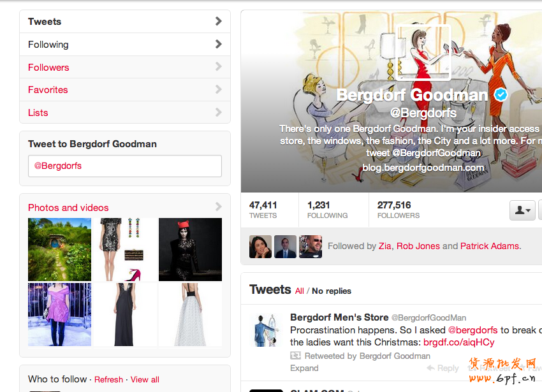
Task: Open the green hobbit garden photo thumbnail
Action: [x=60, y=249]
